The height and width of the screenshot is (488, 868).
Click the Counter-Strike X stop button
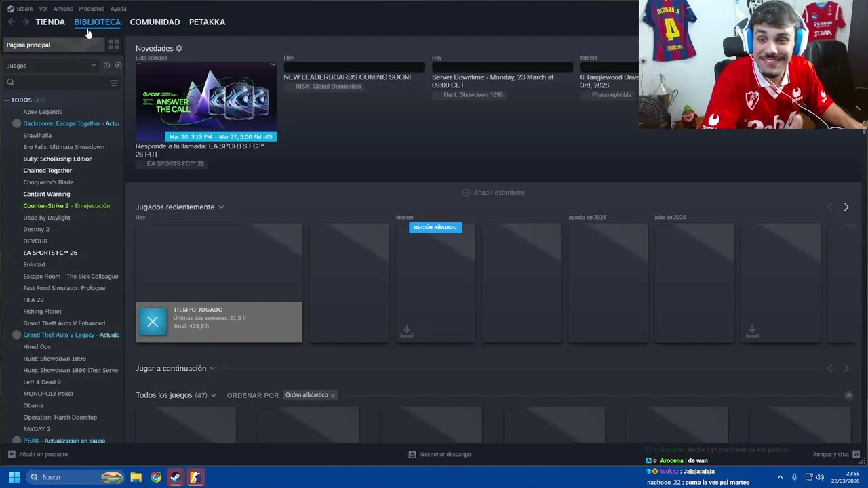pos(153,322)
